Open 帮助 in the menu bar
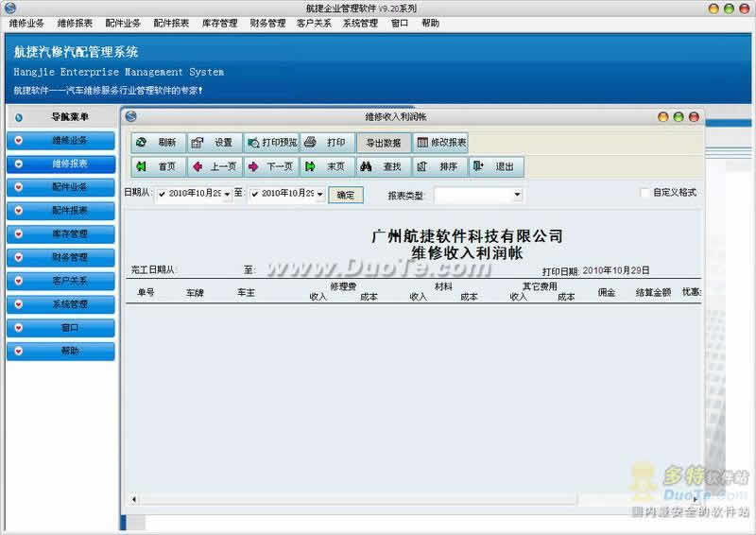This screenshot has width=756, height=535. (430, 23)
